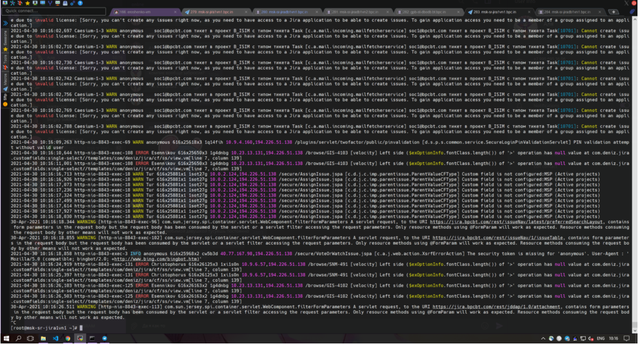
Task: Open Google Chrome from the taskbar
Action: (x=68, y=339)
